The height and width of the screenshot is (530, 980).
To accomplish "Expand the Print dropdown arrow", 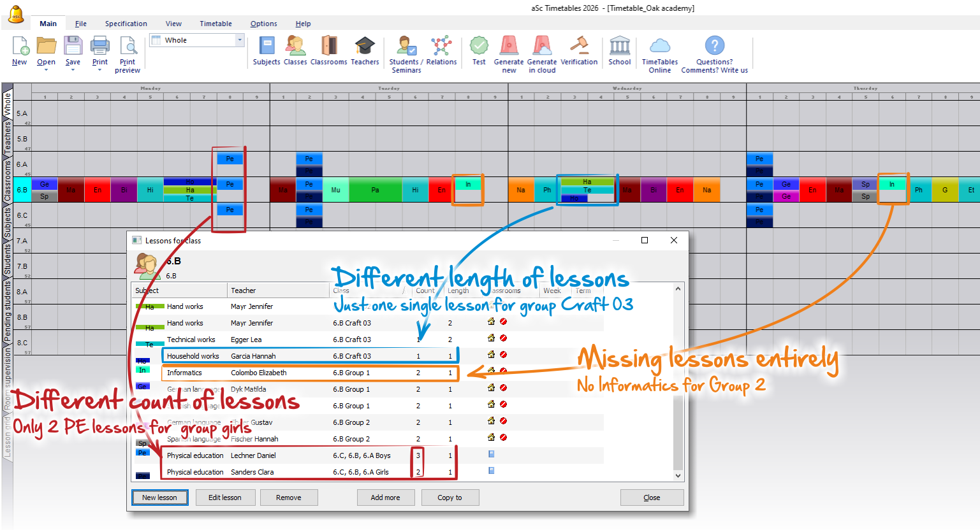I will tap(100, 70).
